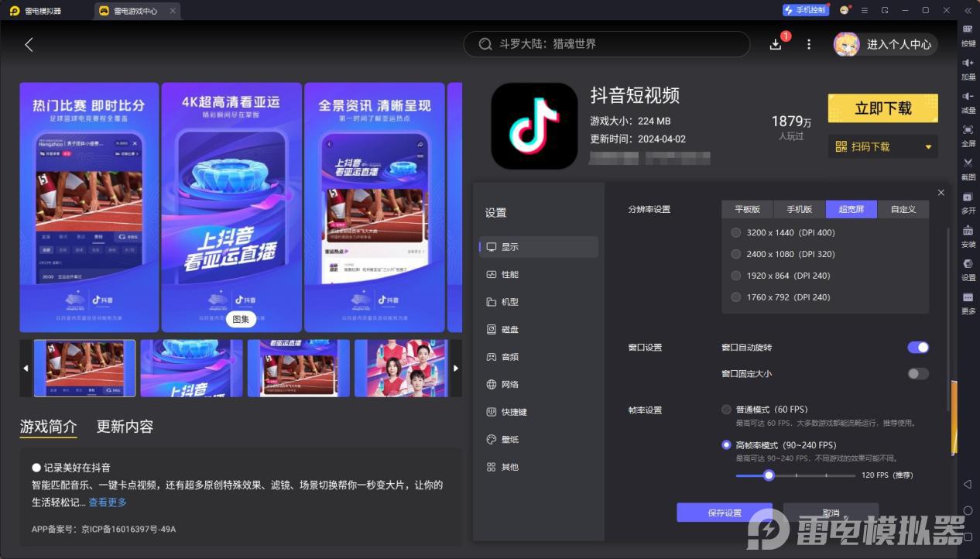Click the 图集 gallery button
This screenshot has height=559, width=980.
[241, 319]
